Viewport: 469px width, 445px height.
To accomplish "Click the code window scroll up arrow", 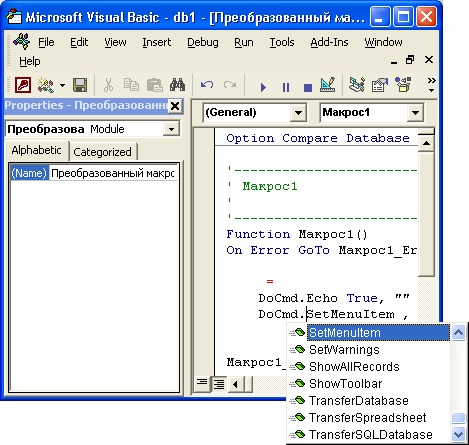I will click(x=426, y=144).
